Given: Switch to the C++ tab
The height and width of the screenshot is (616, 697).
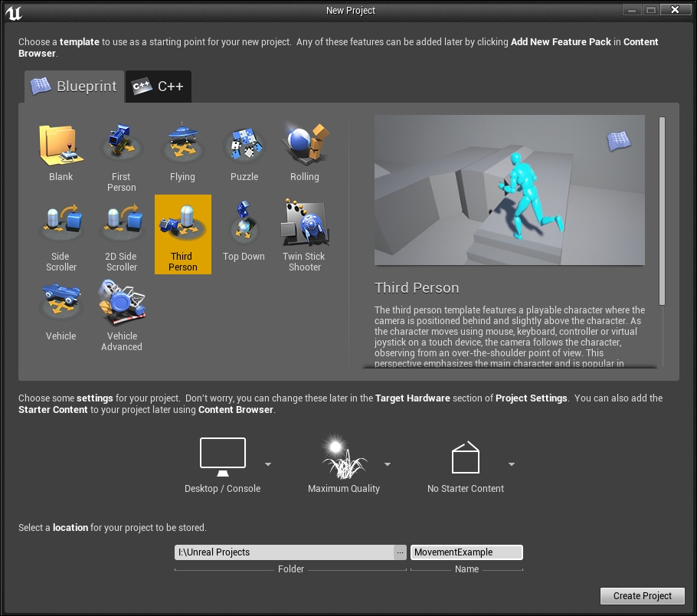Looking at the screenshot, I should (159, 87).
